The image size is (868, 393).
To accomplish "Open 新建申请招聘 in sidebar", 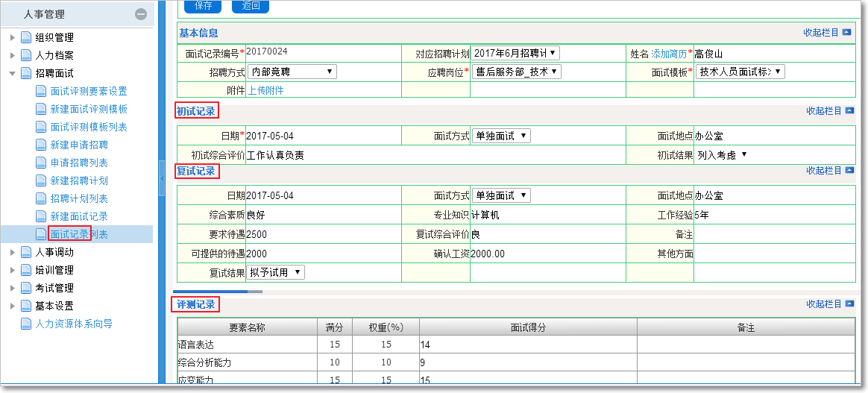I will [x=79, y=145].
